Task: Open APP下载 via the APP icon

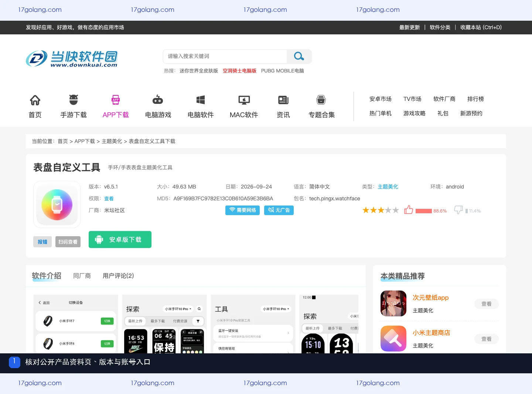Action: tap(116, 100)
